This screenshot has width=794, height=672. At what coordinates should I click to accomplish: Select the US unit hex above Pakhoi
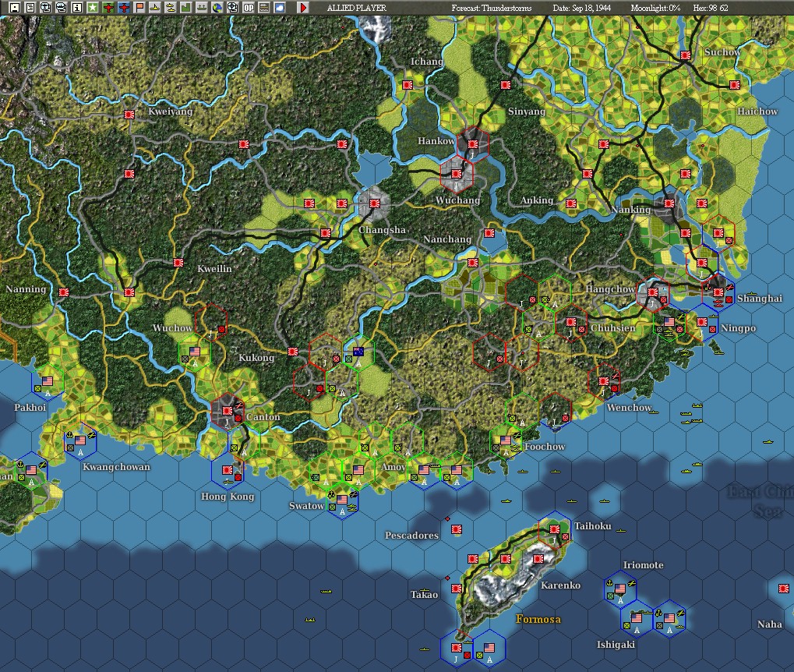click(x=47, y=382)
